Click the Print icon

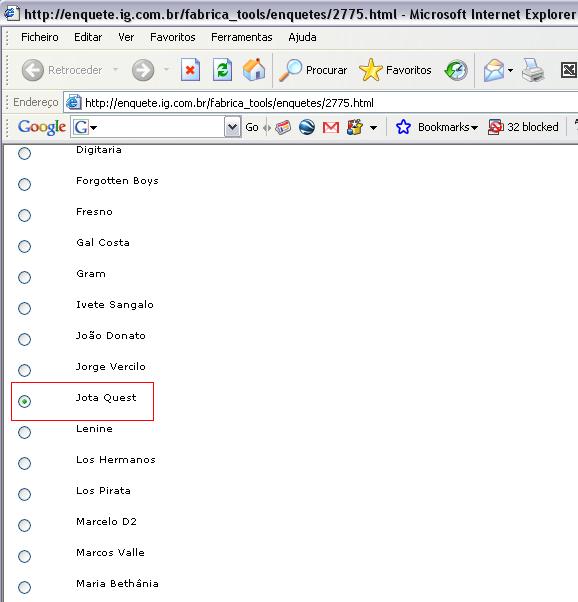(533, 70)
